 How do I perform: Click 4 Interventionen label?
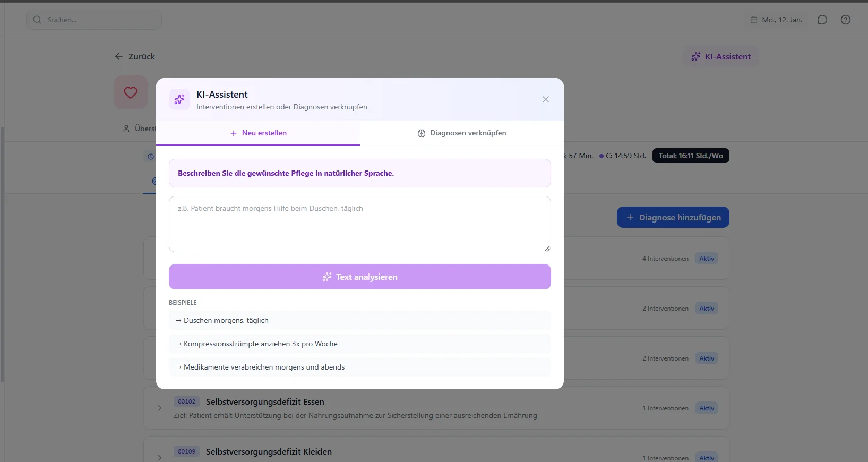coord(665,259)
